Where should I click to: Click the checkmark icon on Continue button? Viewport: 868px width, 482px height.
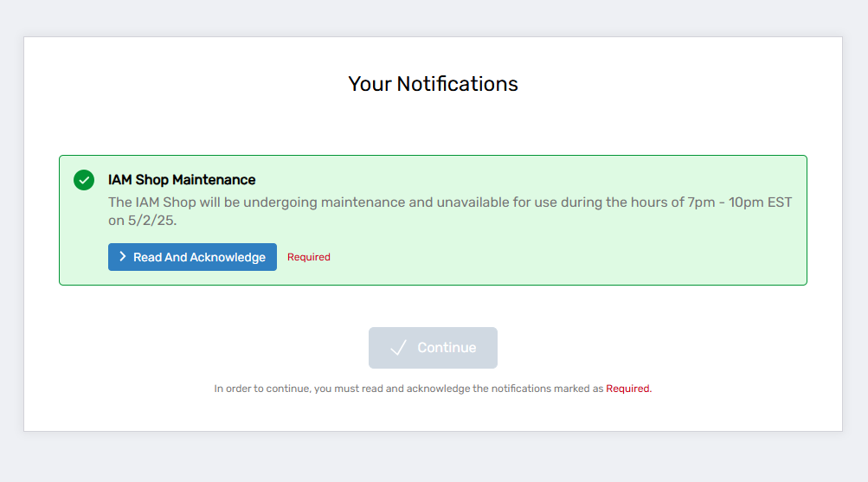[398, 348]
